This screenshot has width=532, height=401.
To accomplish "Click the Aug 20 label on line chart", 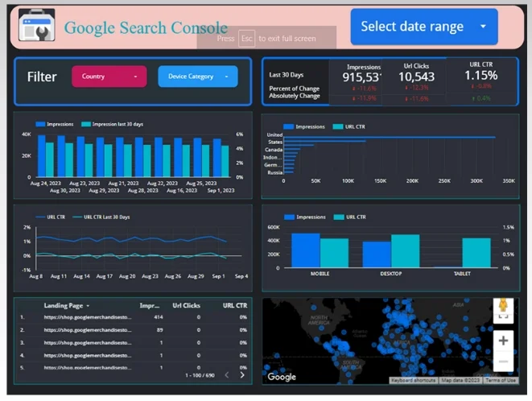I will 127,276.
